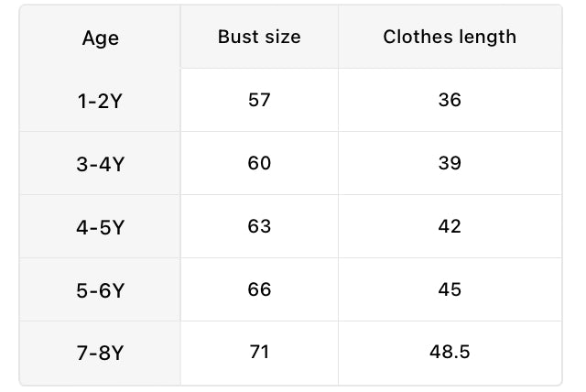Click clothes length value 39
Image resolution: width=586 pixels, height=392 pixels.
click(x=450, y=163)
